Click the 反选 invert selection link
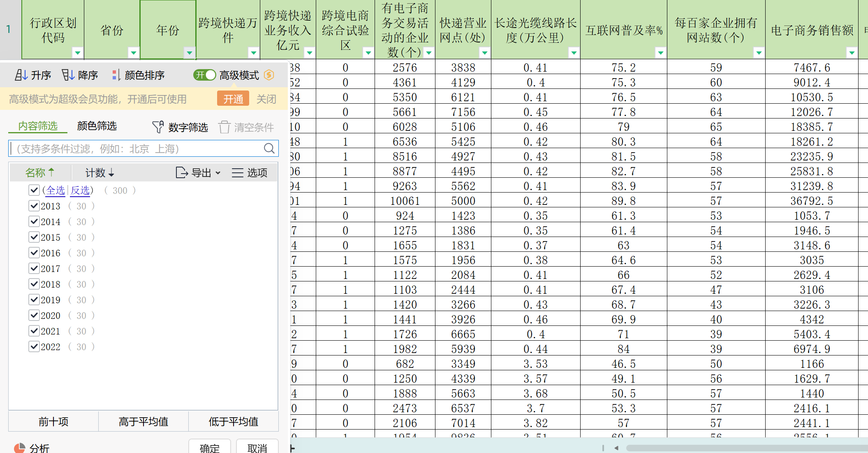Image resolution: width=868 pixels, height=453 pixels. (x=80, y=190)
